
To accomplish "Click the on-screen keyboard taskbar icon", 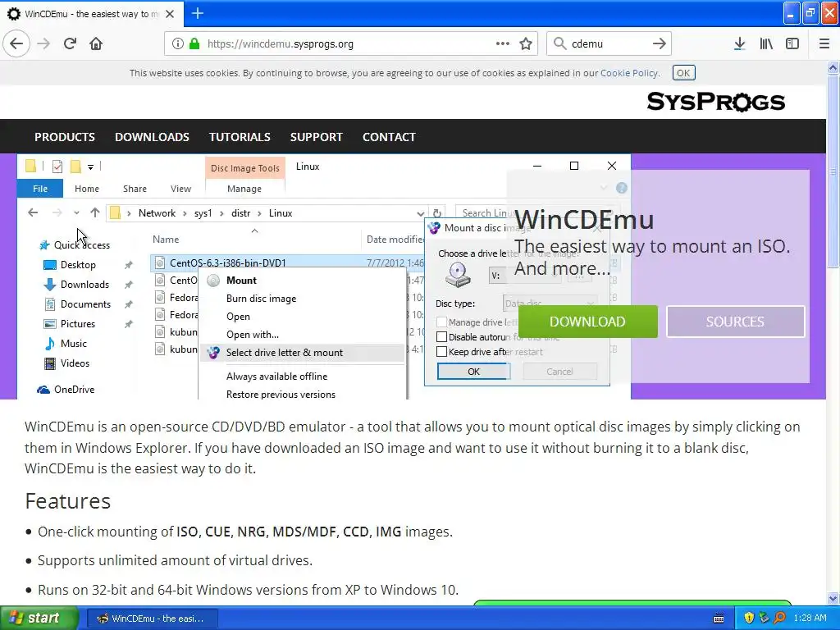I will (x=719, y=619).
